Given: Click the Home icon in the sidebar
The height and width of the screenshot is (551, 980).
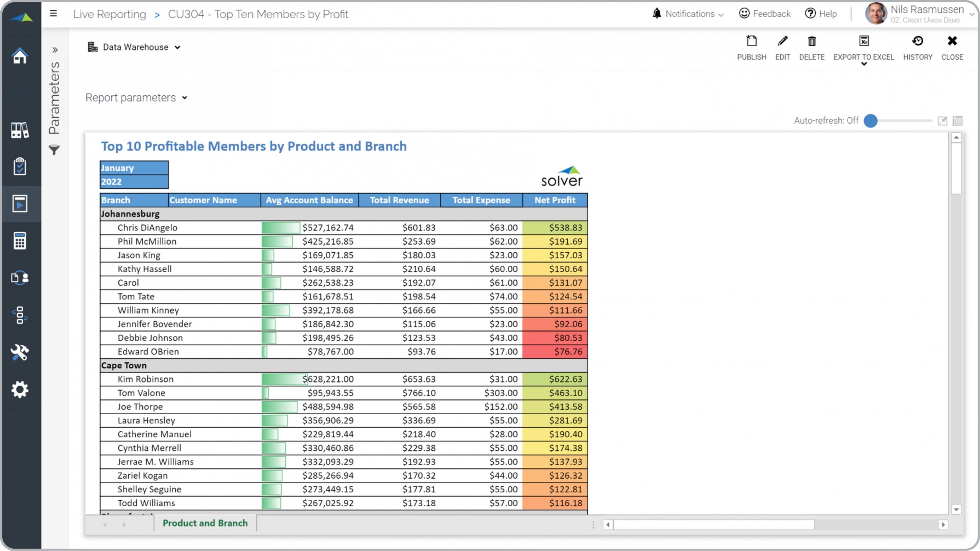Looking at the screenshot, I should click(20, 56).
